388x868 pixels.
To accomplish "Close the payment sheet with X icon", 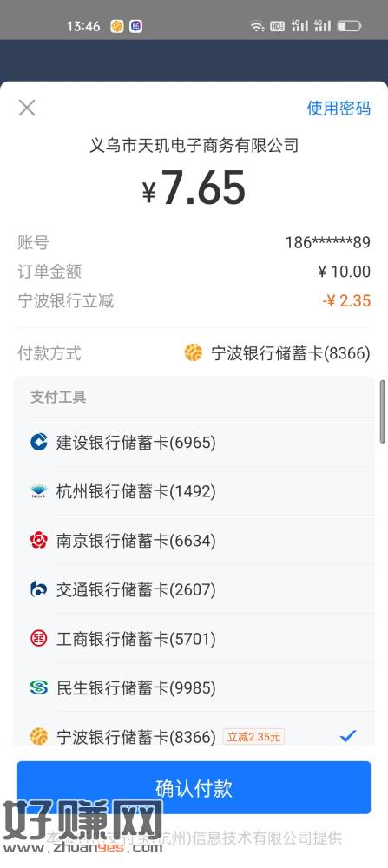I will pos(27,108).
